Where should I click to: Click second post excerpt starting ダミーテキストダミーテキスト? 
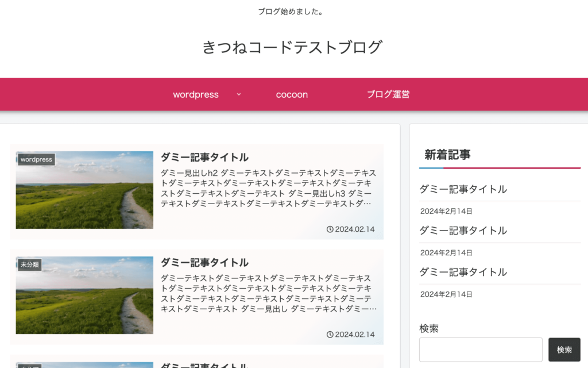tap(269, 293)
